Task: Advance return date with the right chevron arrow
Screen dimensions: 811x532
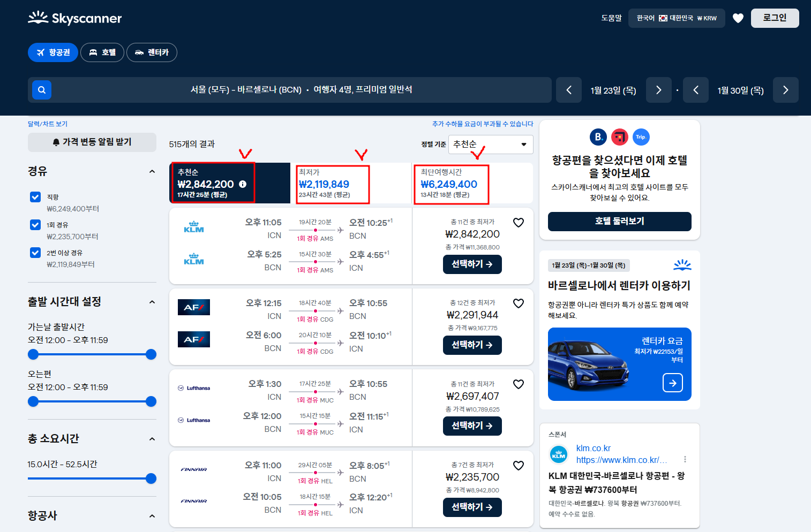Action: 785,89
